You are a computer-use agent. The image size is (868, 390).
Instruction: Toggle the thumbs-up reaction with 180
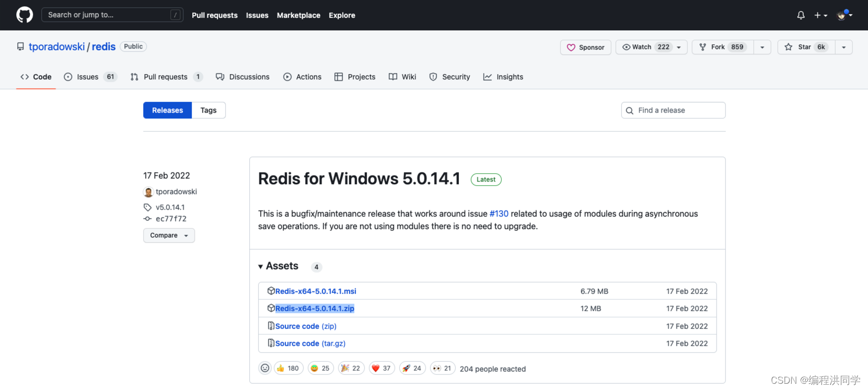coord(288,368)
